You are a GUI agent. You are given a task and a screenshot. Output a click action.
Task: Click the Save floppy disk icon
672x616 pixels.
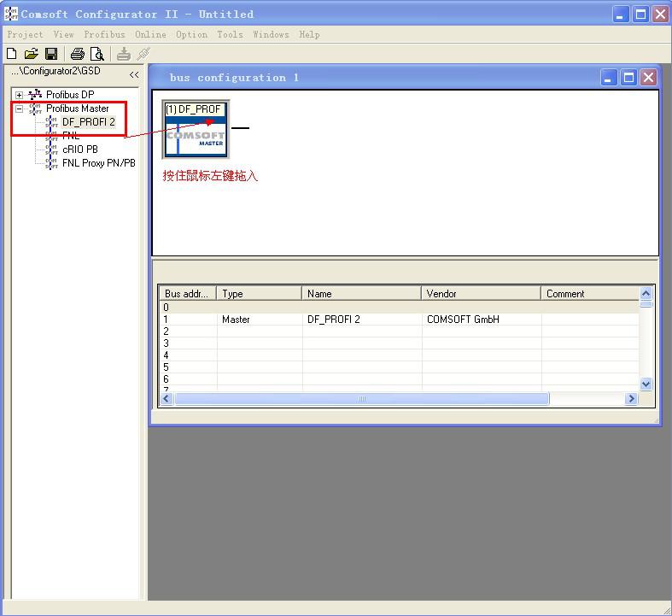pyautogui.click(x=51, y=54)
